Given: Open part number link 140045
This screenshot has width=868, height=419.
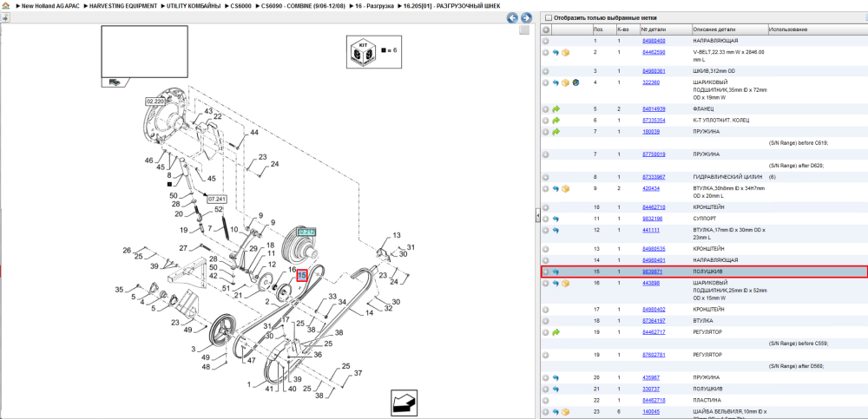Looking at the screenshot, I should [652, 412].
